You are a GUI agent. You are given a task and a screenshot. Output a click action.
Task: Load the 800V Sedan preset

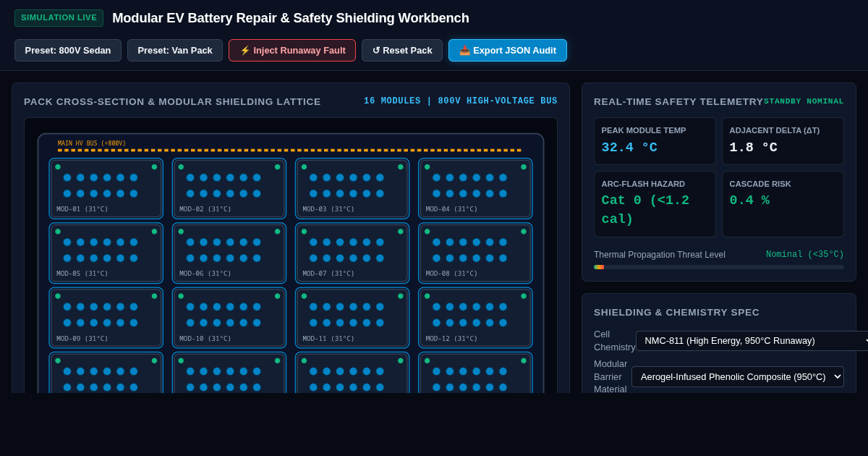(x=68, y=51)
